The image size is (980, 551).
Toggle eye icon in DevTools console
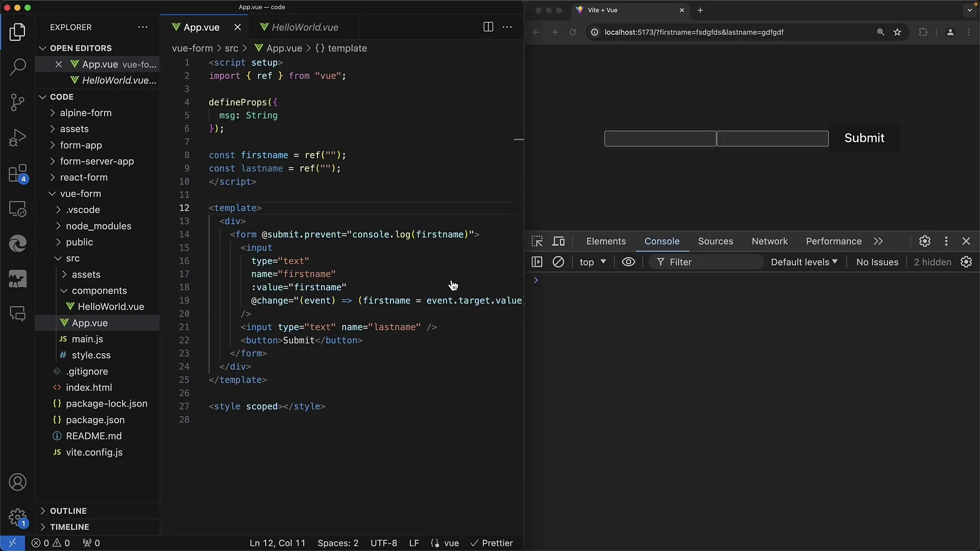pos(627,262)
